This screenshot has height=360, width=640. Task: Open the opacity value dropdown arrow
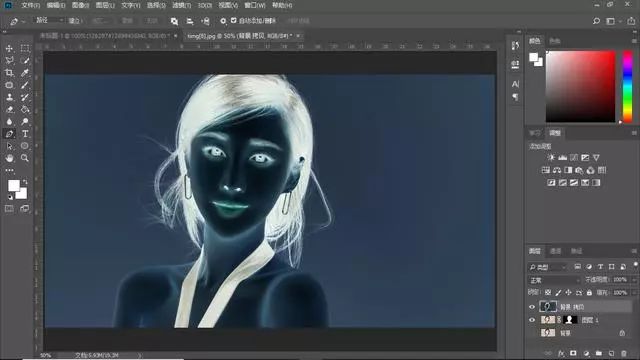click(x=633, y=280)
